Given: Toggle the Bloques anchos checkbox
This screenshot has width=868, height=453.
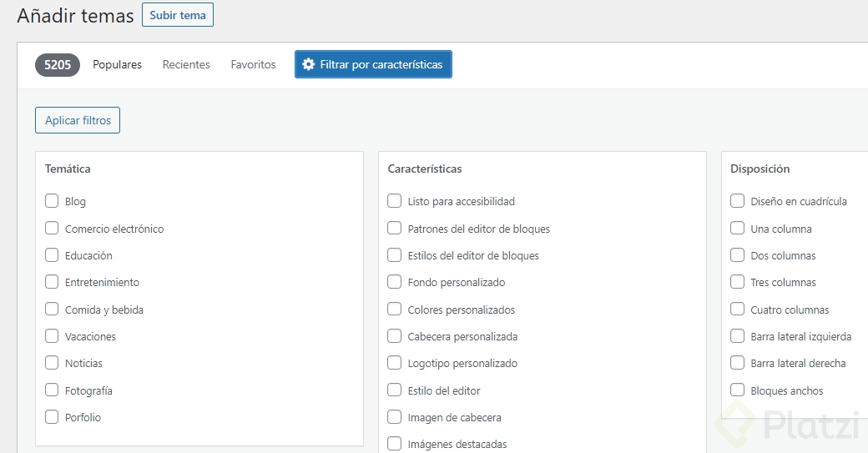Looking at the screenshot, I should [737, 390].
